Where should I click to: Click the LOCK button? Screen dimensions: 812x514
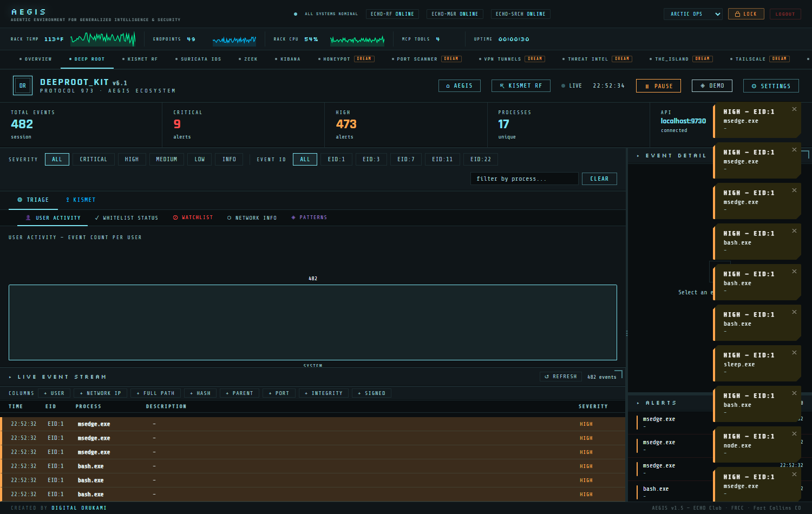tap(746, 14)
